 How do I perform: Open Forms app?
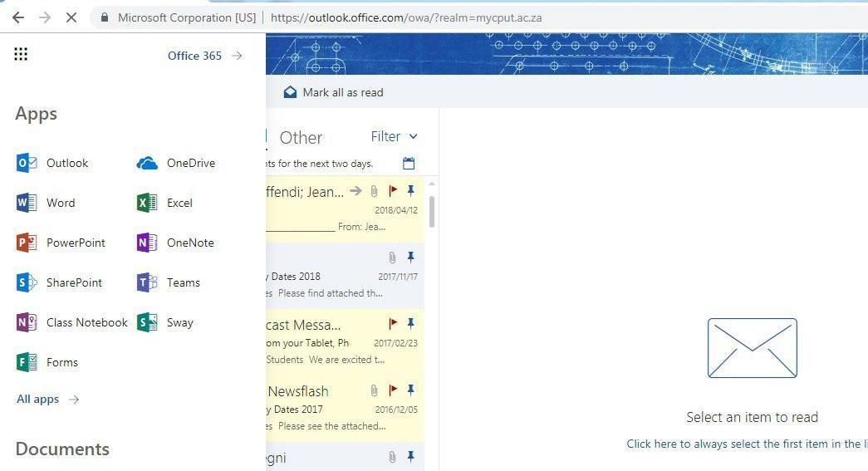(47, 362)
